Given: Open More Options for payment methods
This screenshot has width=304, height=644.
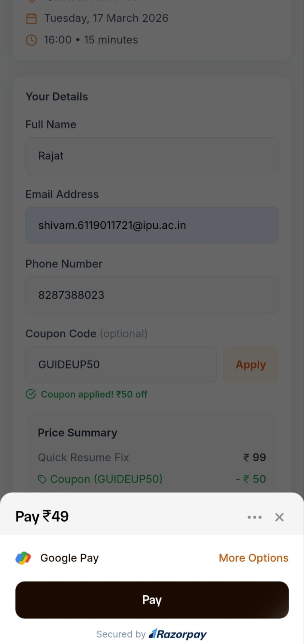Looking at the screenshot, I should 254,558.
